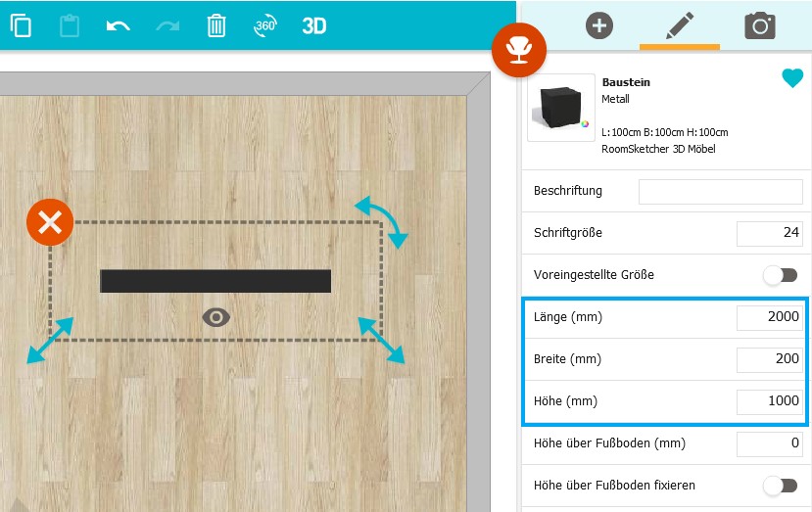Toggle visibility eye icon below the object
The image size is (812, 512).
click(216, 316)
